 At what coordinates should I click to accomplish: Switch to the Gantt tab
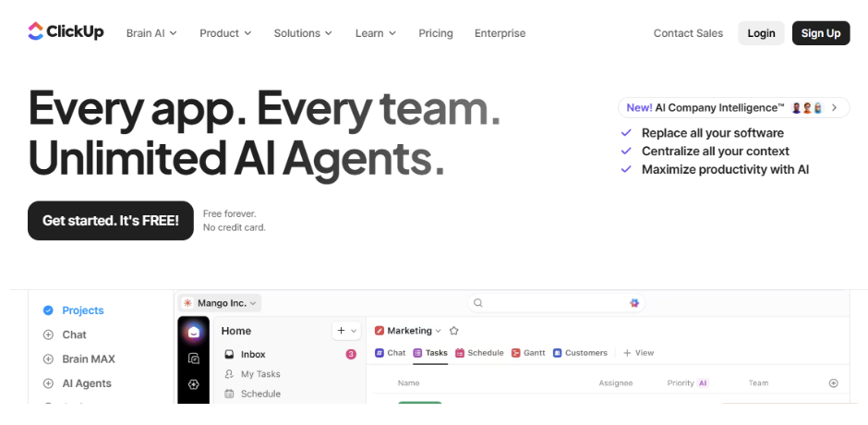point(529,353)
